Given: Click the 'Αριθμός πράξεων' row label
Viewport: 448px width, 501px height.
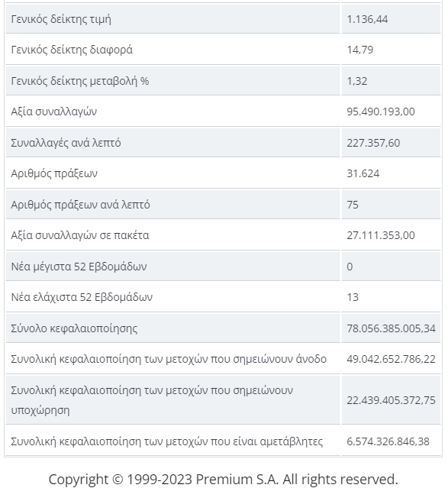Looking at the screenshot, I should [54, 173].
